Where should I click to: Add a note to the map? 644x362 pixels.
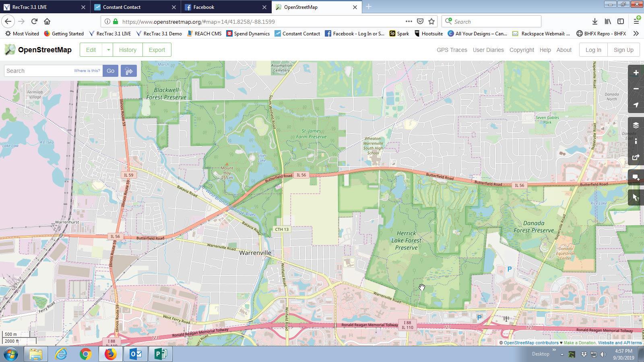point(636,177)
